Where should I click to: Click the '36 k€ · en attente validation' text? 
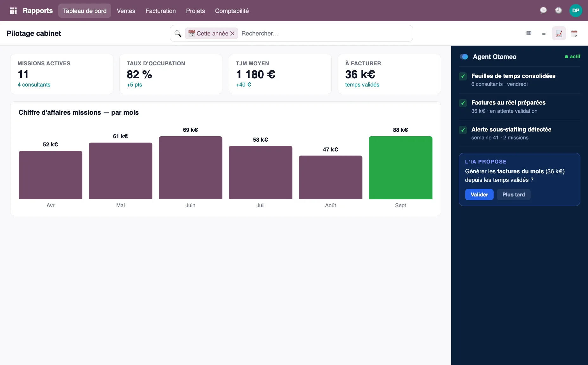tap(504, 111)
